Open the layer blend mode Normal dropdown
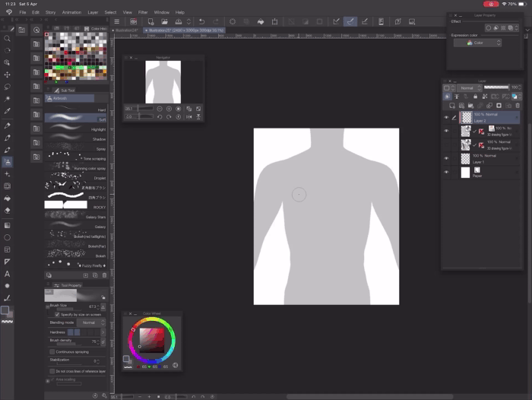 469,88
